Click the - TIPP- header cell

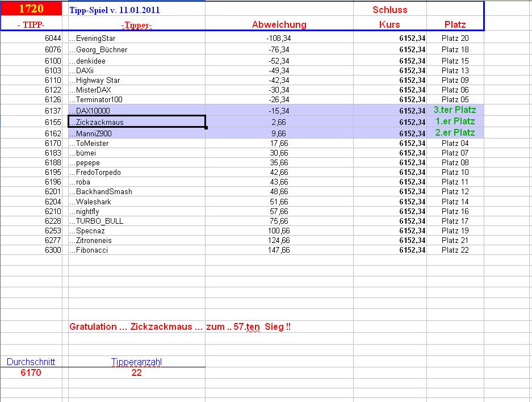(31, 24)
